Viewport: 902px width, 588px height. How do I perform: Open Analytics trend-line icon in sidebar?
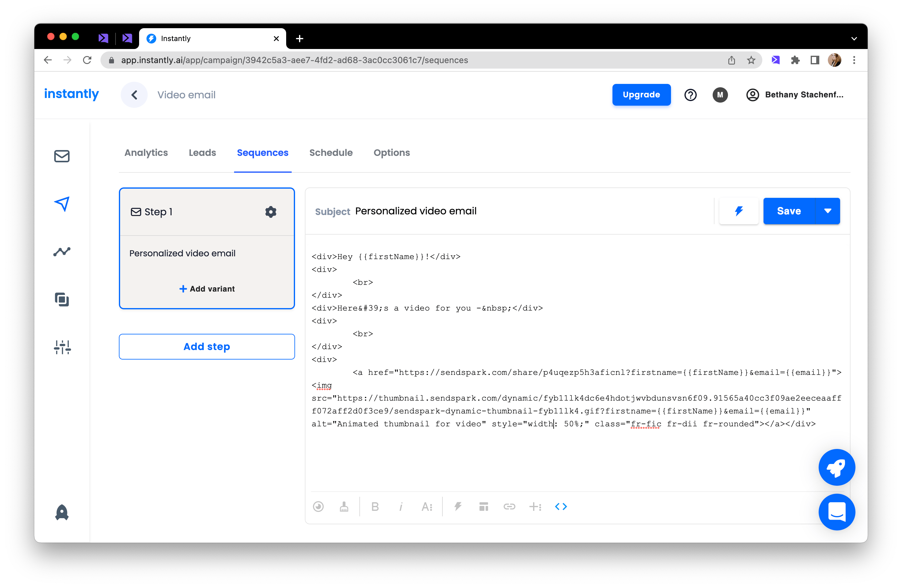point(62,251)
